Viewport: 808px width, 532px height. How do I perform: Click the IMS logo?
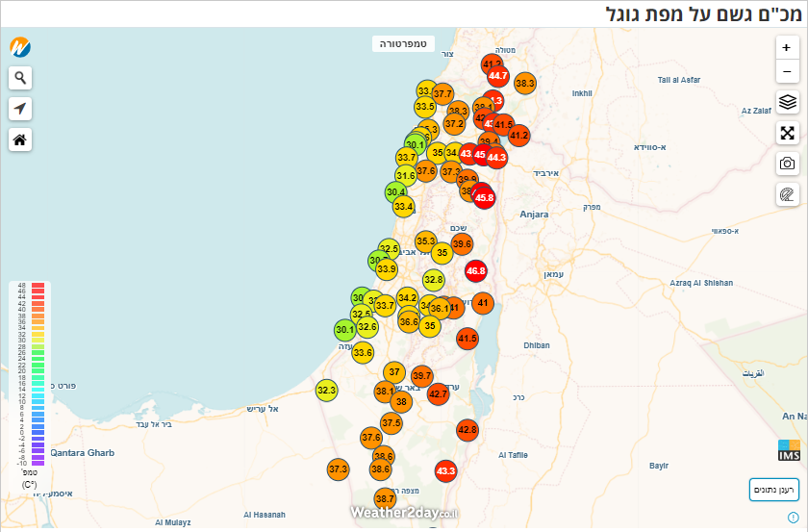(789, 450)
